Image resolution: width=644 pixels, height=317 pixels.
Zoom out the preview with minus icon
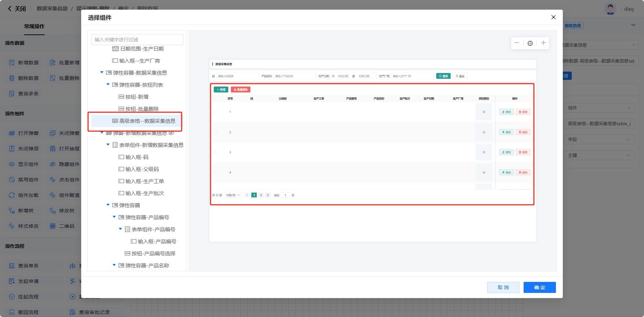pyautogui.click(x=516, y=43)
